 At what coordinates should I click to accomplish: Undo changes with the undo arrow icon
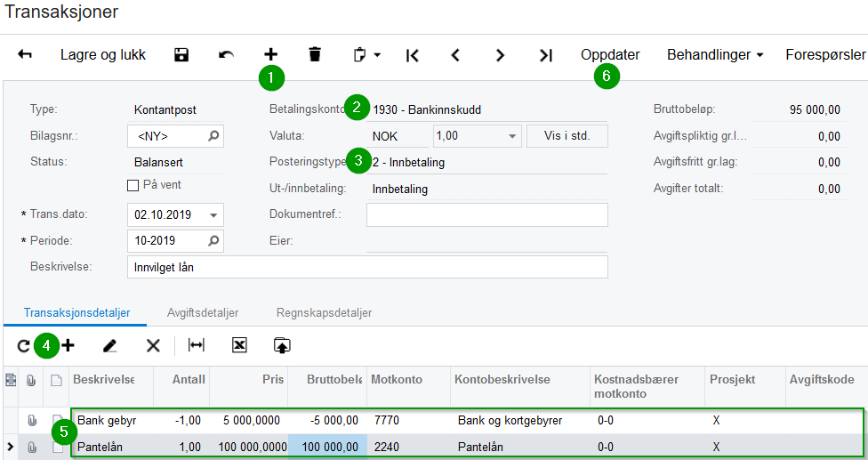(x=226, y=55)
